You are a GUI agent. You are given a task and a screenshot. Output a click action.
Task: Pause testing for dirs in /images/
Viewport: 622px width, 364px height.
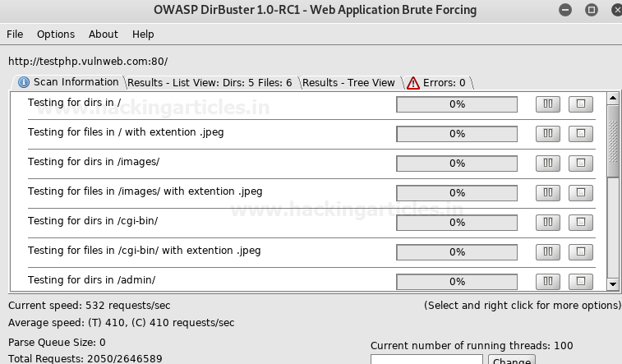click(x=548, y=164)
